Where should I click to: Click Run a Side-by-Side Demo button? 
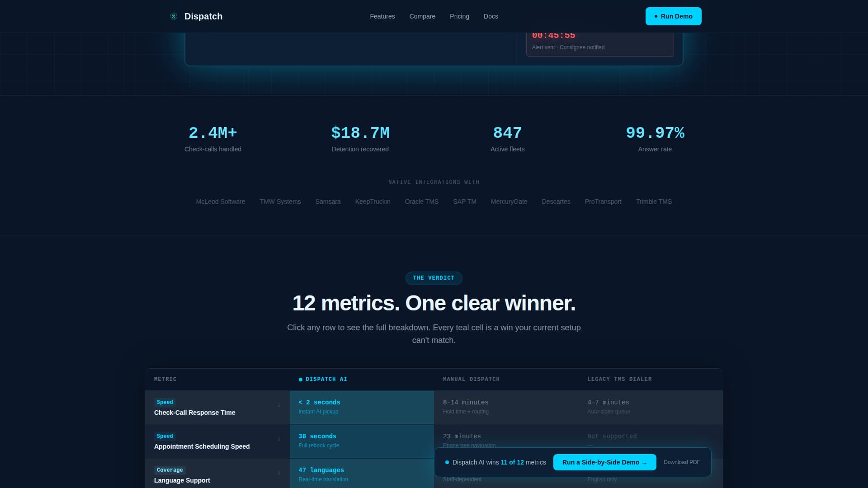tap(604, 462)
